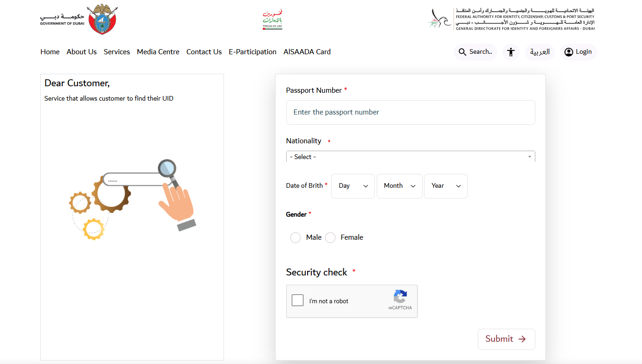Click the Nationality label
Image resolution: width=642 pixels, height=364 pixels.
[304, 141]
